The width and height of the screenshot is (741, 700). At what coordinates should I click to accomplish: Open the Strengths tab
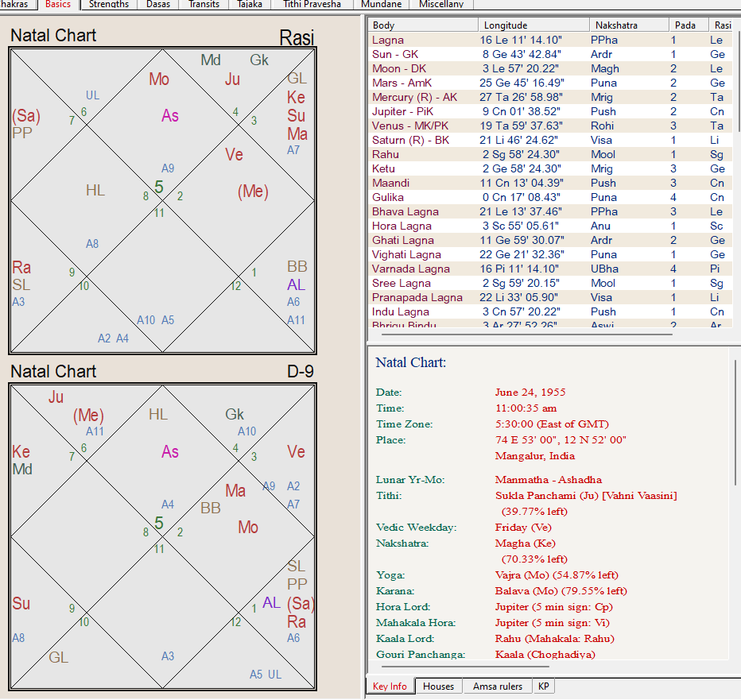(x=109, y=4)
